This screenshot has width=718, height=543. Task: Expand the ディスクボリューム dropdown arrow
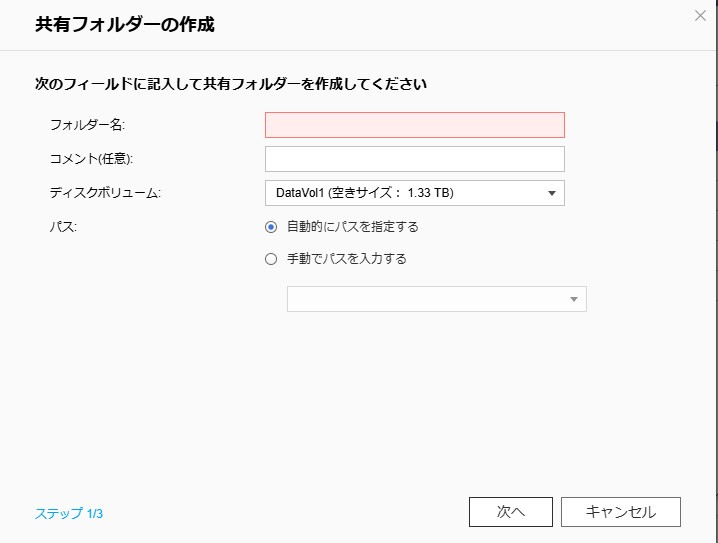coord(552,193)
